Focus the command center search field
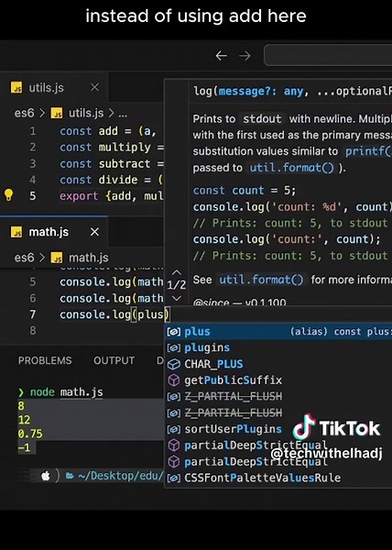The height and width of the screenshot is (550, 392). click(328, 55)
